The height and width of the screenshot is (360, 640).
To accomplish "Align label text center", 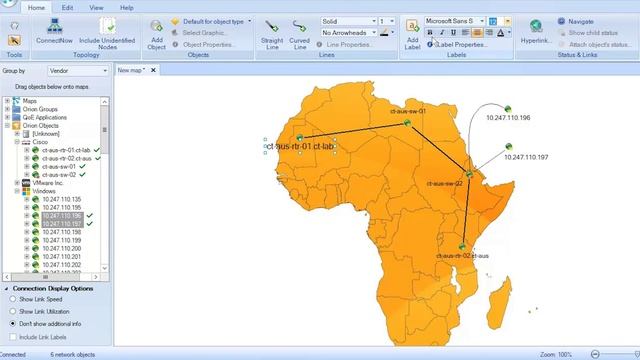I will click(477, 32).
